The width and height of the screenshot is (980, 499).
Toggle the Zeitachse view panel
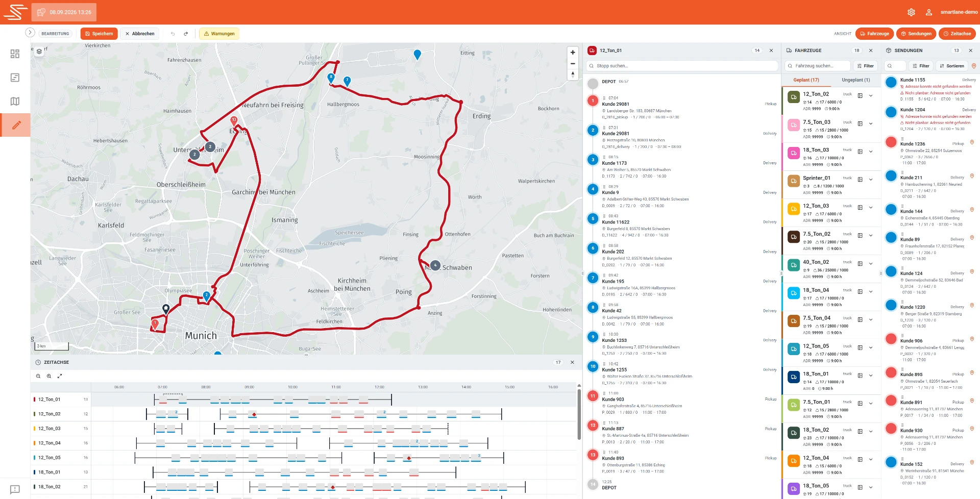(957, 34)
